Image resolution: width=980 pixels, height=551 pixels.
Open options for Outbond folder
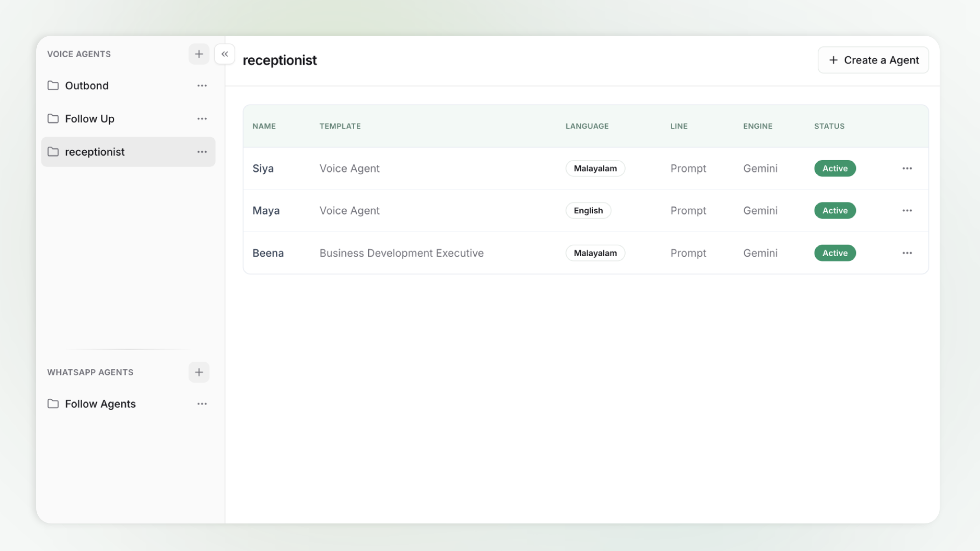(202, 86)
